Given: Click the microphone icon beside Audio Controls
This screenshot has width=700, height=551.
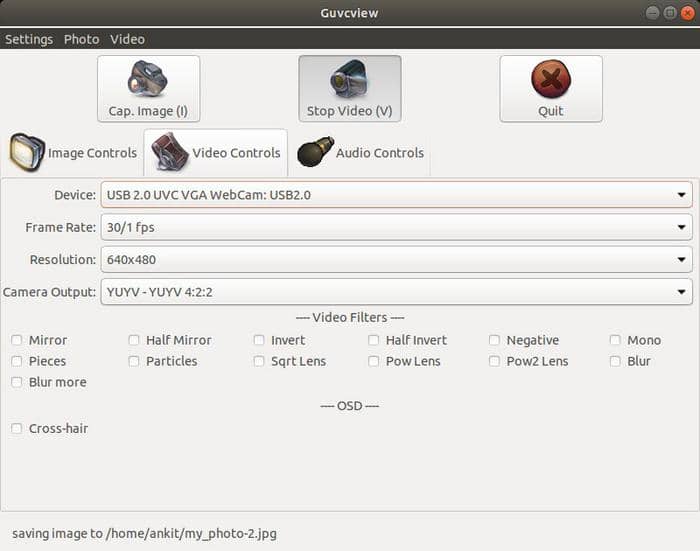Looking at the screenshot, I should coord(315,152).
